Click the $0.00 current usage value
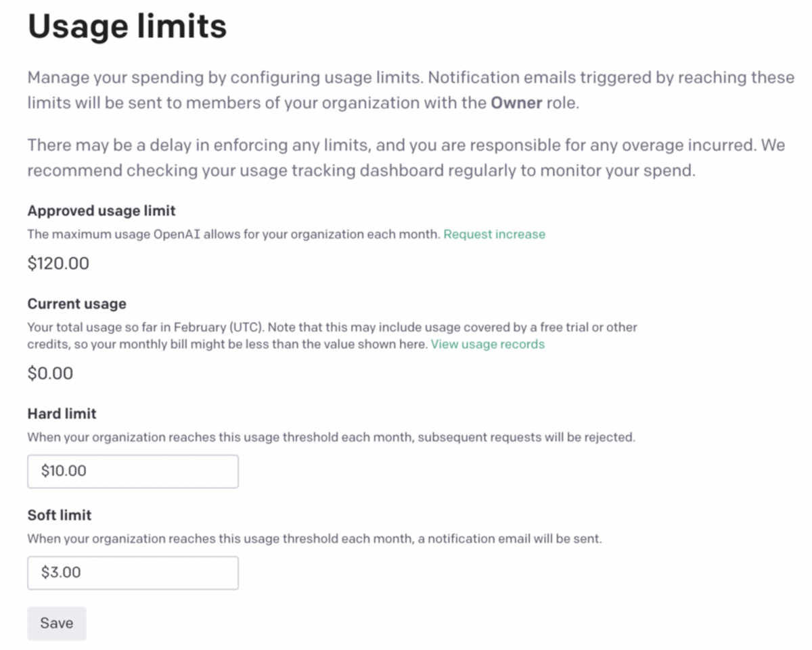Viewport: 812px width, 650px height. 50,373
